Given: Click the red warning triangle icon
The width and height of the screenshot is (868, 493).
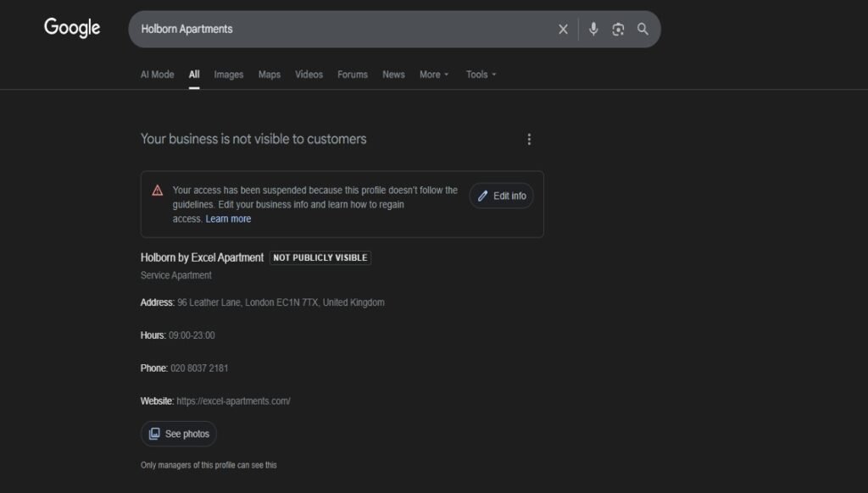Looking at the screenshot, I should point(158,191).
